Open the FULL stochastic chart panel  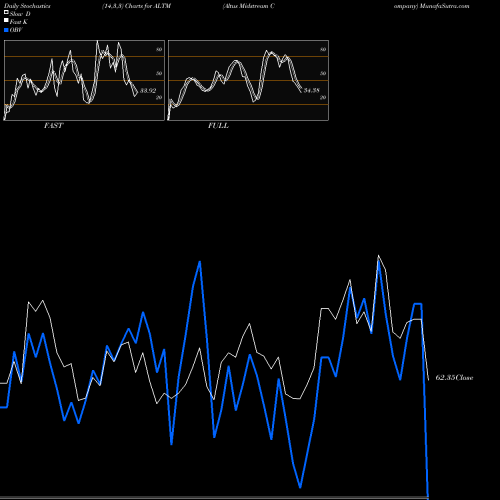coord(248,80)
